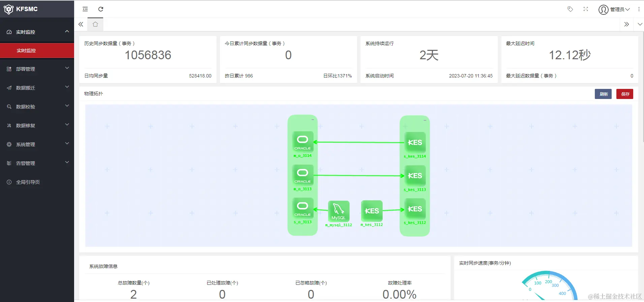Click the 实时监控 dashboard icon
644x302 pixels.
[x=9, y=32]
